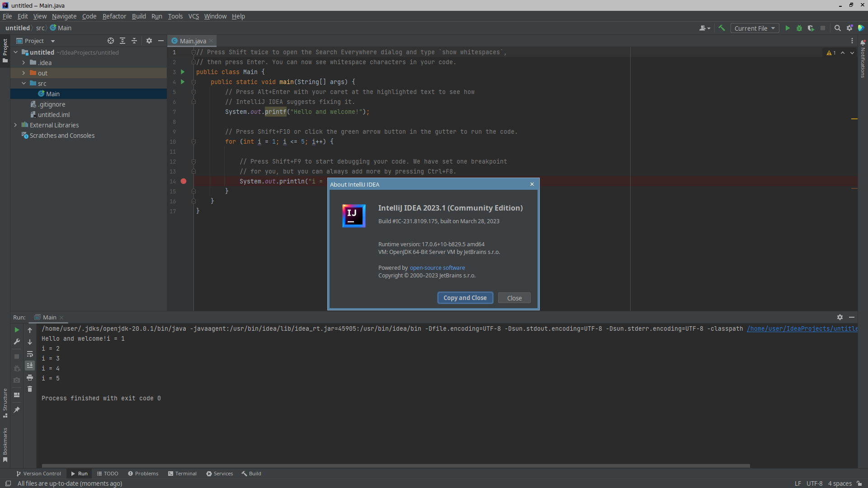Click the Run console horizontal scrollbar

click(x=396, y=465)
